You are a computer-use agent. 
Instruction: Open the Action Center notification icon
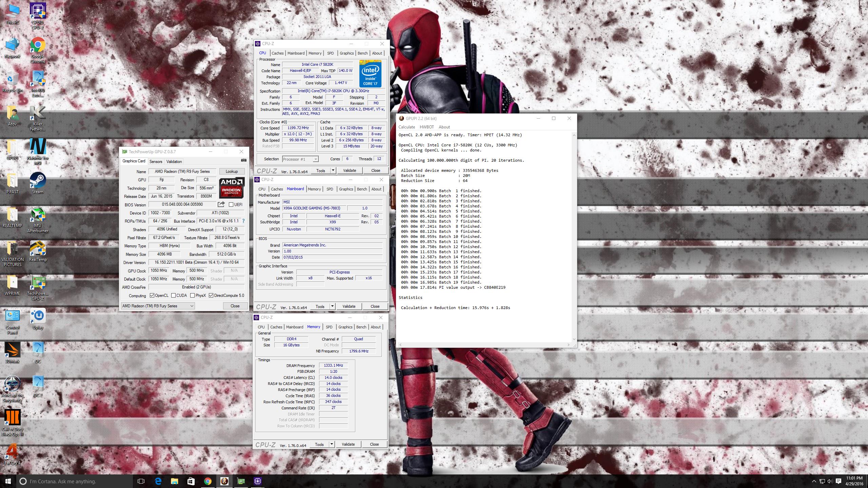(839, 481)
